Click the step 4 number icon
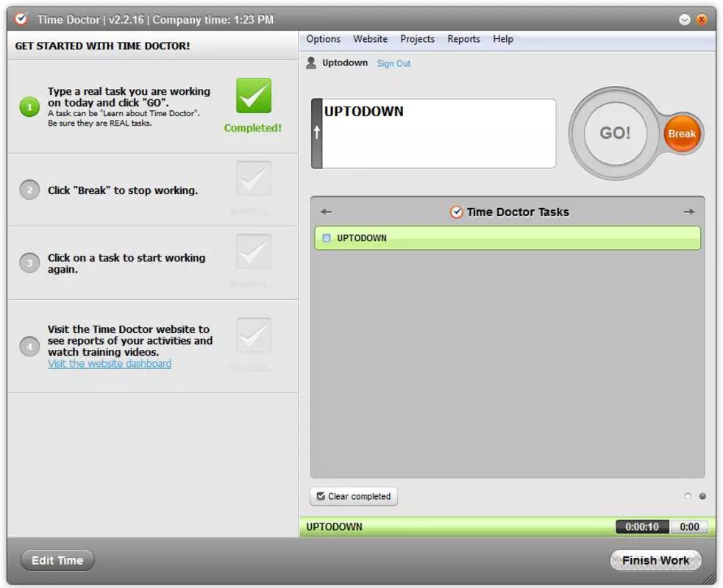 [x=29, y=346]
